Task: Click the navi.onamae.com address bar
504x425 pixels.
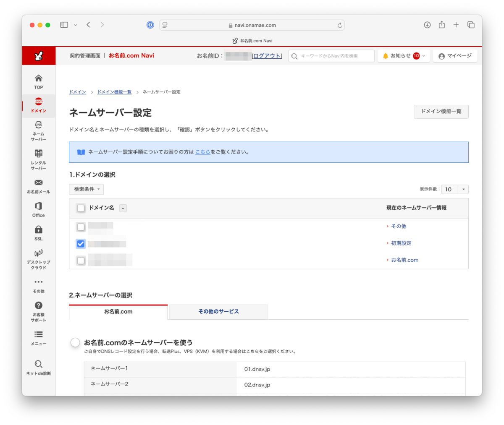Action: click(x=252, y=25)
